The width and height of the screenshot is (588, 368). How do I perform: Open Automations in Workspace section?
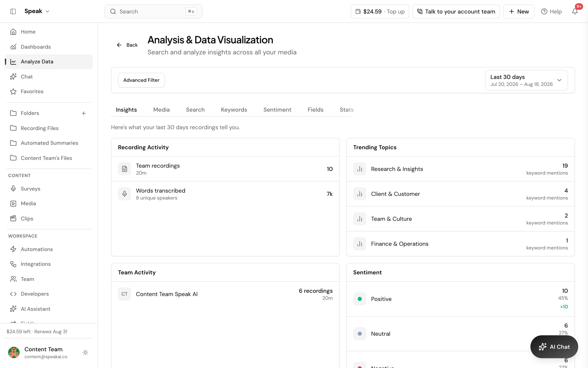49,249
